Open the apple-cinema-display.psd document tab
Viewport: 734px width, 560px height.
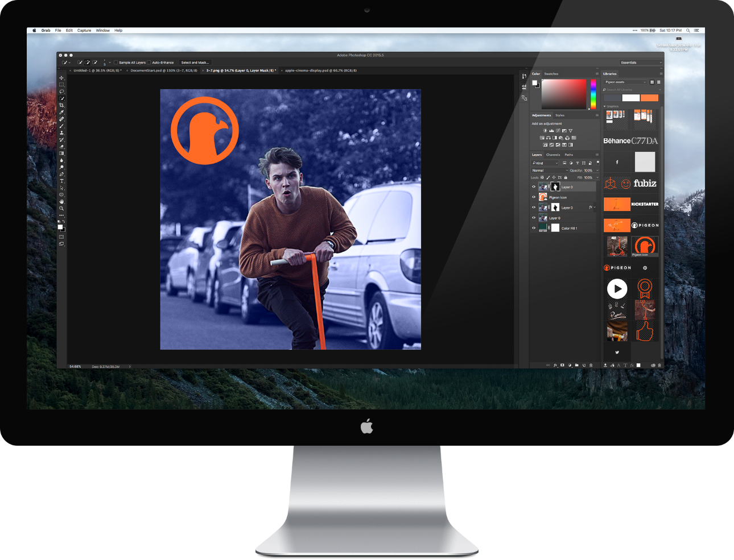321,70
